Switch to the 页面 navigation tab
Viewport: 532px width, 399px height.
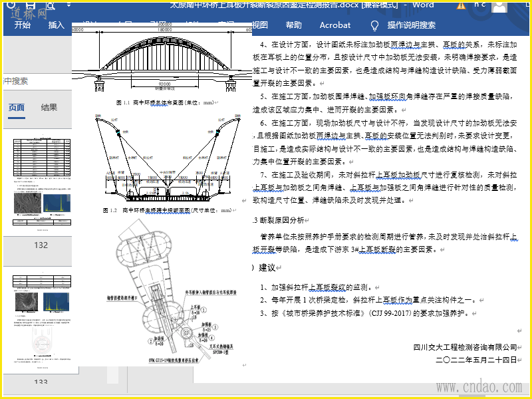pyautogui.click(x=17, y=108)
